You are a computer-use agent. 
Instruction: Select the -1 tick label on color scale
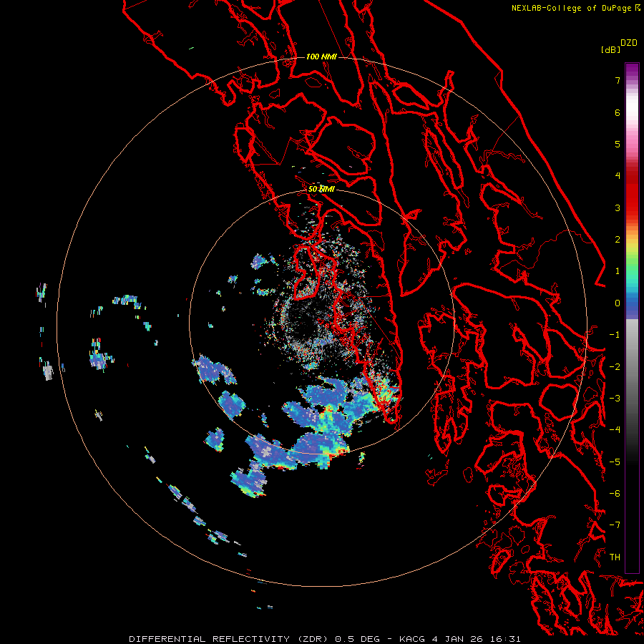tap(615, 335)
